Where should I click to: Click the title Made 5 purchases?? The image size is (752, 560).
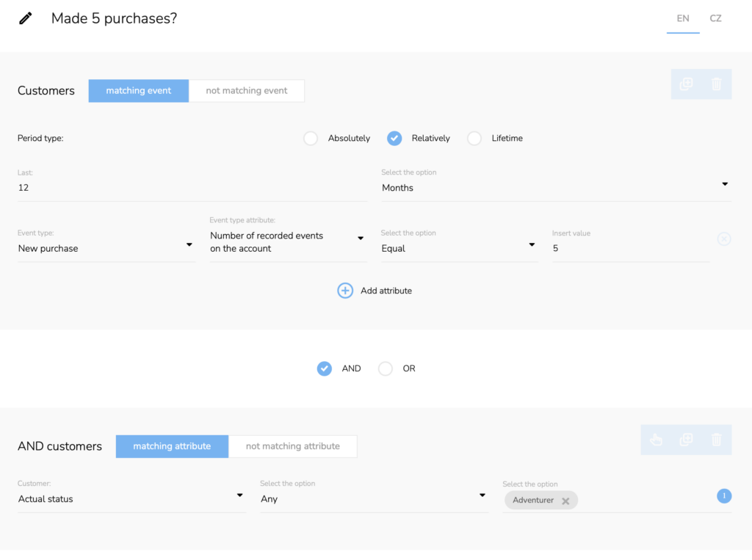(114, 18)
